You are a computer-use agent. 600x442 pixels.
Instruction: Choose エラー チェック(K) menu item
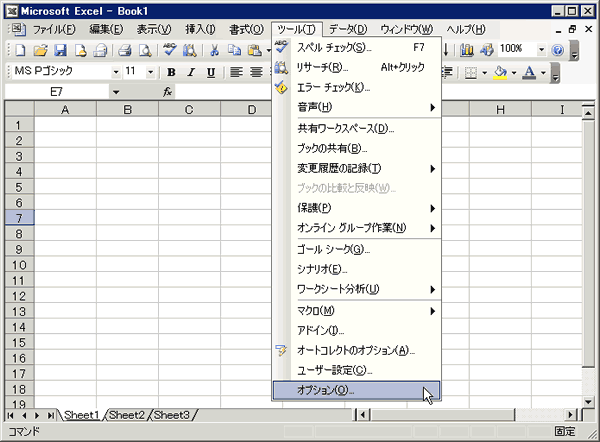point(357,88)
